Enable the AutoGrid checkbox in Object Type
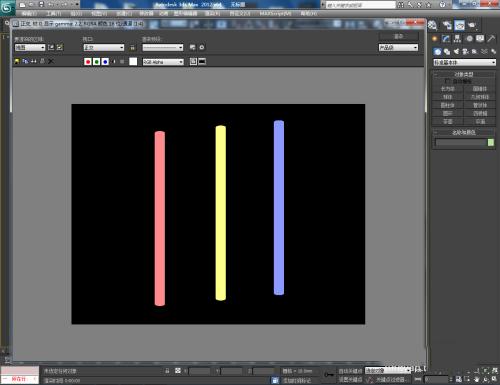This screenshot has width=500, height=385. (447, 81)
